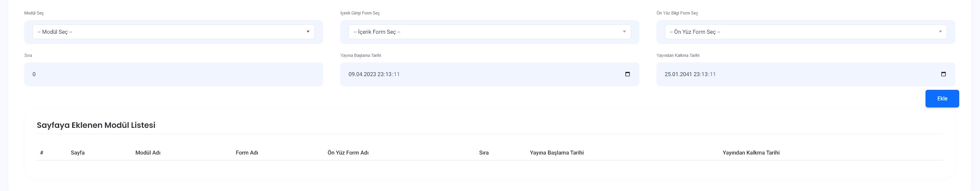
Task: Click the Modül Adı column header
Action: pyautogui.click(x=148, y=153)
